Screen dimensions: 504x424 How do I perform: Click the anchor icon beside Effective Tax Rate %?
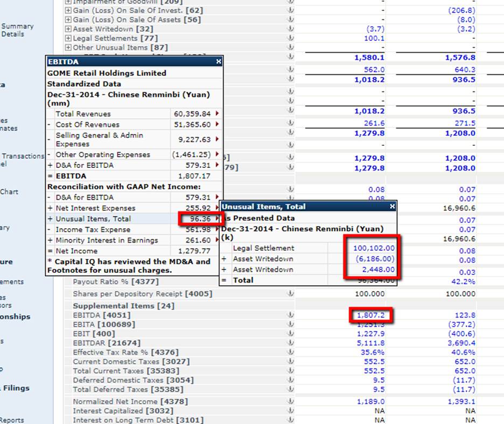[x=290, y=352]
